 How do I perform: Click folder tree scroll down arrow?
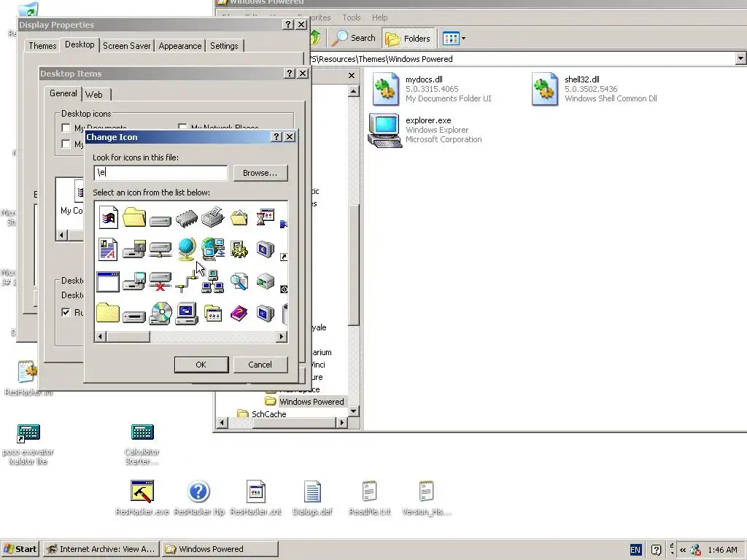354,411
